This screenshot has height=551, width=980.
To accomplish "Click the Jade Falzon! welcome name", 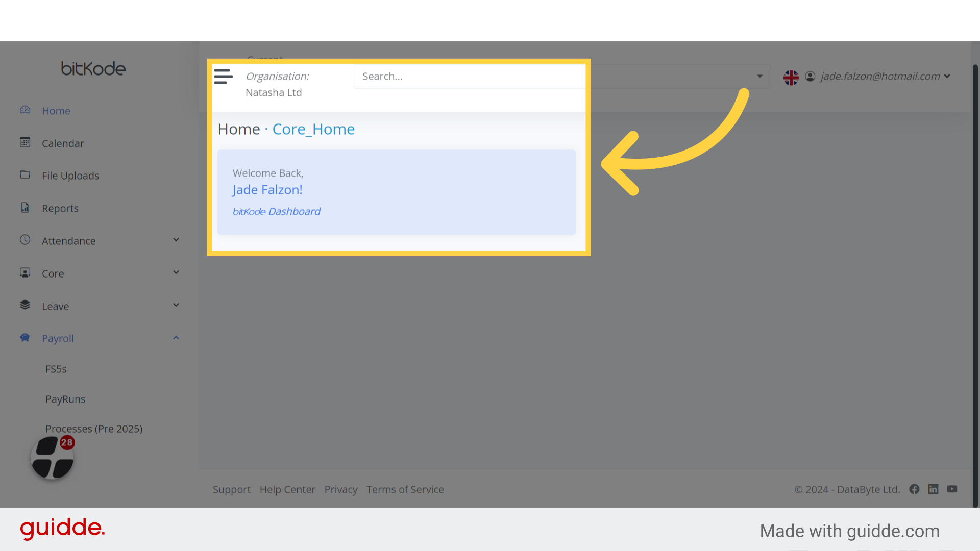I will [x=267, y=190].
